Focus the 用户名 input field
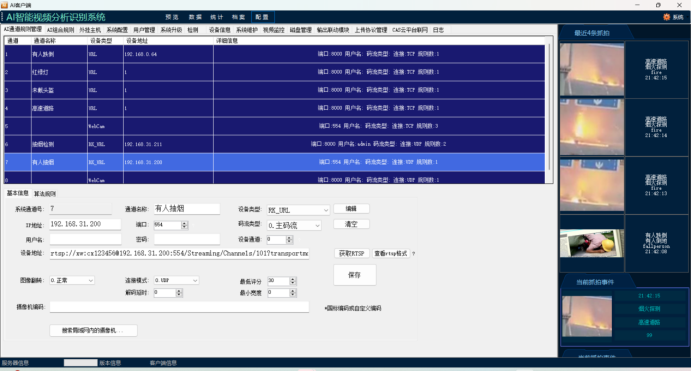 (85, 239)
